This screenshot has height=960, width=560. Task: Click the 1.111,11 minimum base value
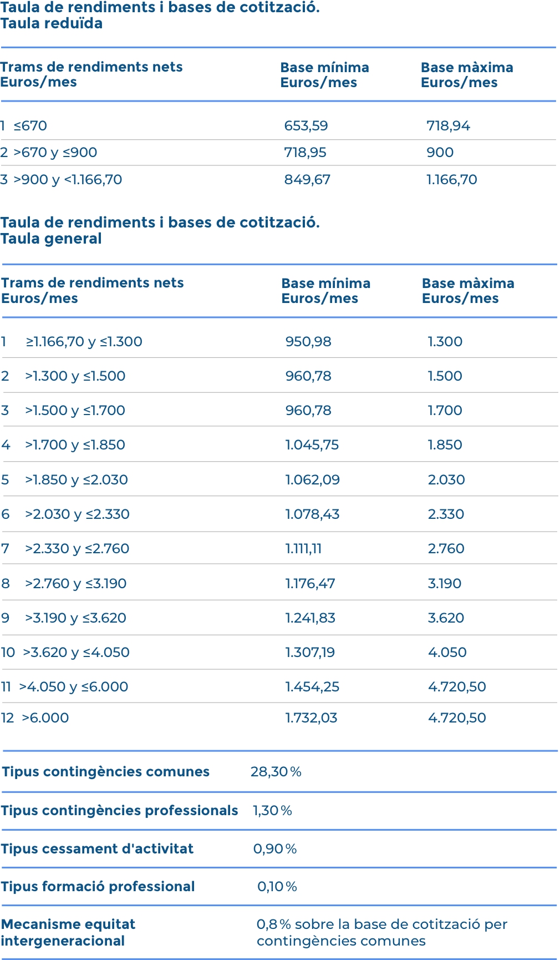coord(303,549)
